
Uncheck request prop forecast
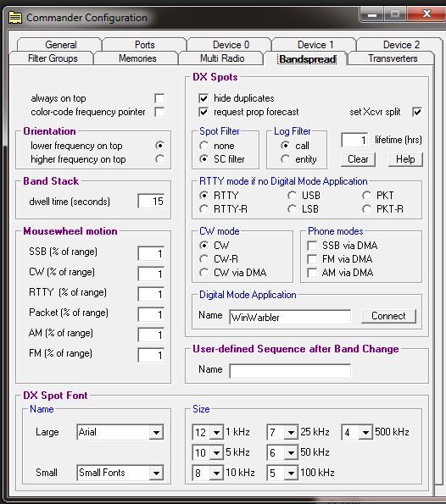click(x=203, y=112)
